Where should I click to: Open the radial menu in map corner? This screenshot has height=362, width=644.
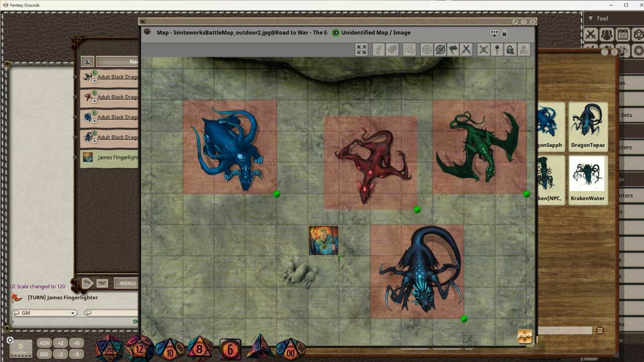click(x=524, y=337)
